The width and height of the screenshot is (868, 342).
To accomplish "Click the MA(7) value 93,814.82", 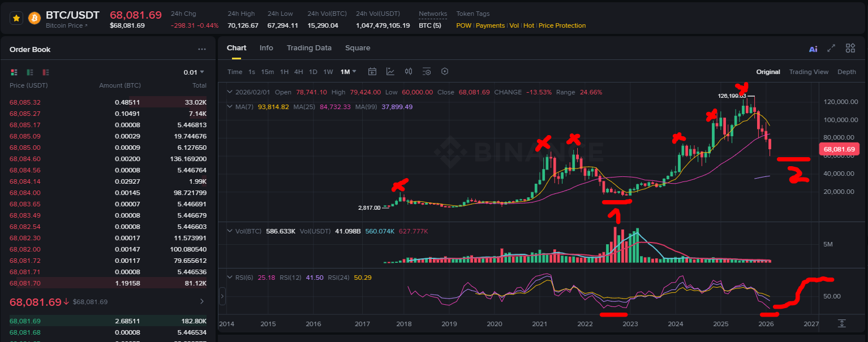I will click(x=273, y=107).
